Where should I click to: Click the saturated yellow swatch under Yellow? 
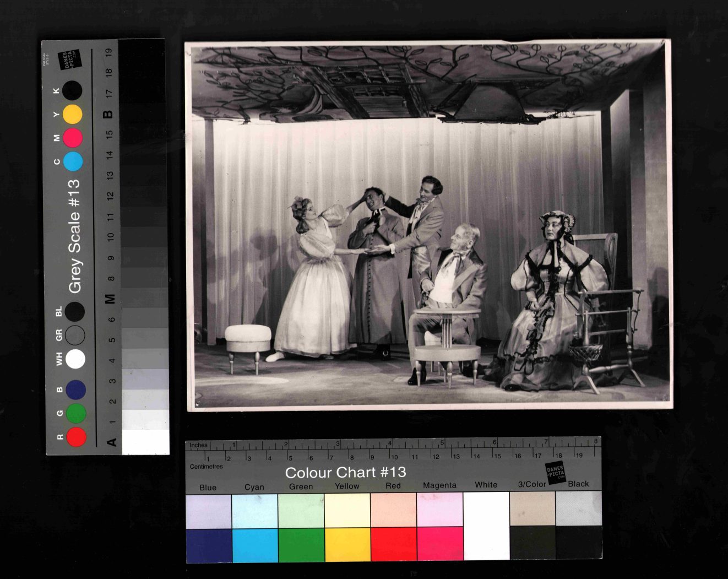click(347, 544)
